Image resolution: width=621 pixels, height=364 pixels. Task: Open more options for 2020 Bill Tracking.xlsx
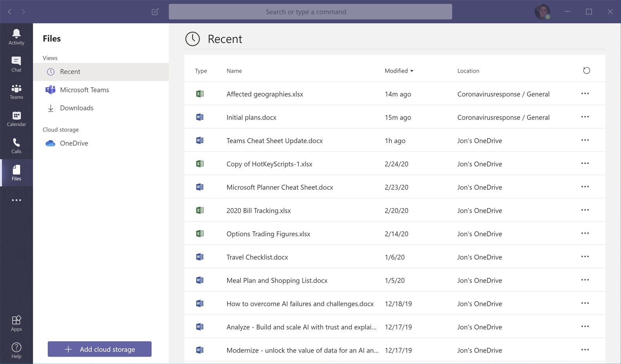(585, 210)
